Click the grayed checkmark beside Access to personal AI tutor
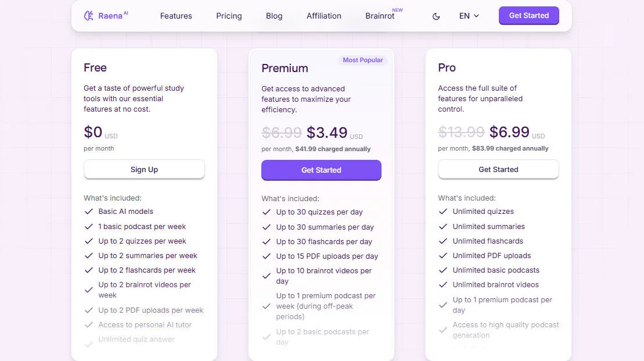This screenshot has height=361, width=644. [x=89, y=325]
